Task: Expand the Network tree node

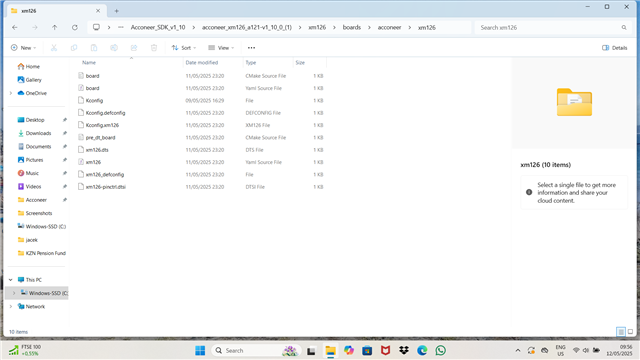Action: tap(11, 307)
